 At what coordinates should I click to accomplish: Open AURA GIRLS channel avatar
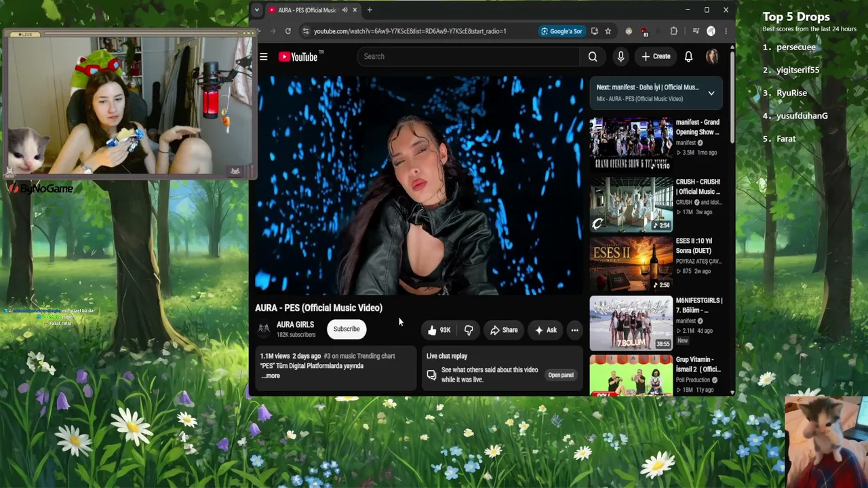tap(264, 329)
